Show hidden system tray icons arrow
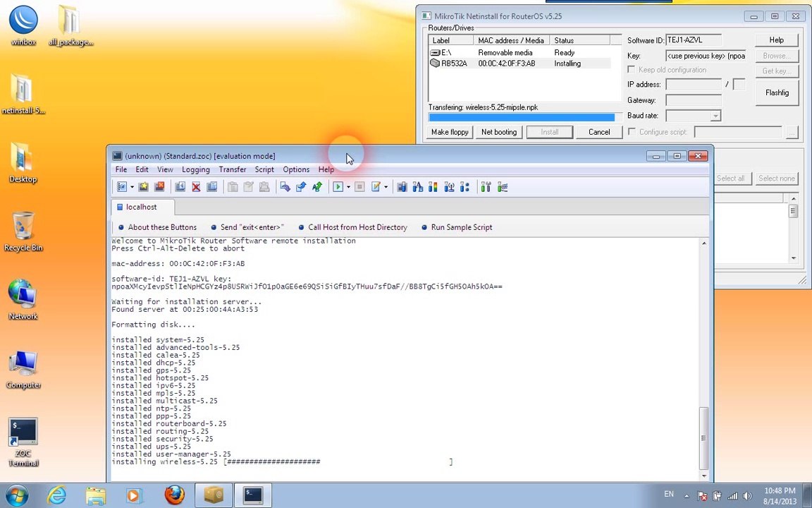812x508 pixels. click(687, 496)
